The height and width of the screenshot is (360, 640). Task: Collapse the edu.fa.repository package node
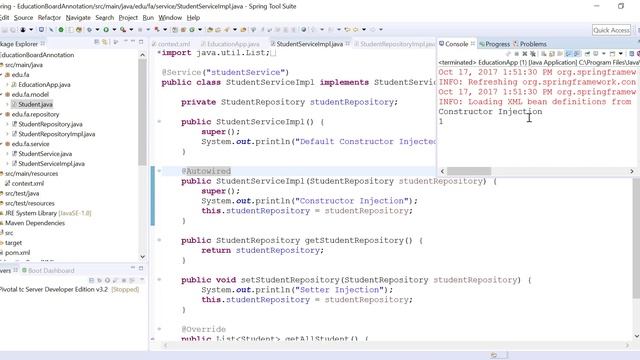point(1,114)
